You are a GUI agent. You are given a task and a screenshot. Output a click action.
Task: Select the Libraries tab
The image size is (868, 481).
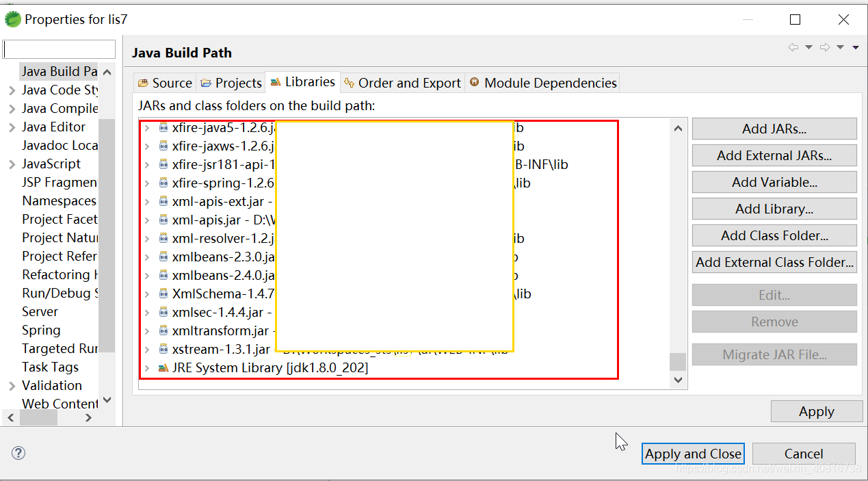[302, 81]
